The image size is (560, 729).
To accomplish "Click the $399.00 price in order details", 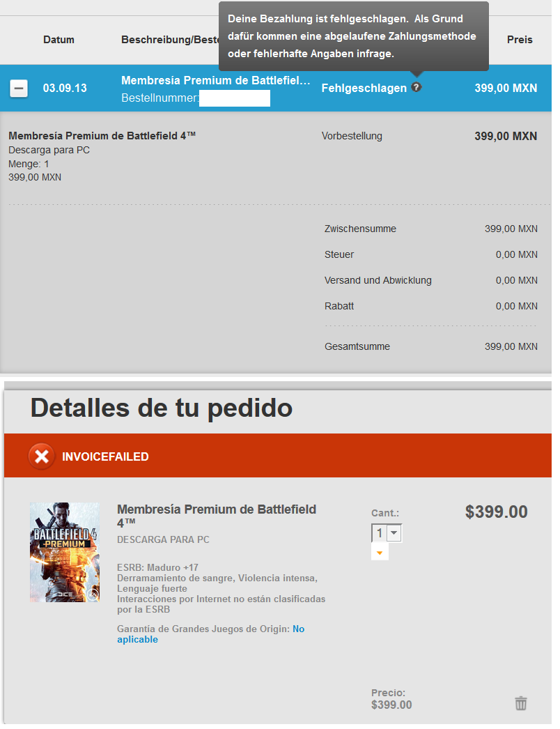I will 497,512.
